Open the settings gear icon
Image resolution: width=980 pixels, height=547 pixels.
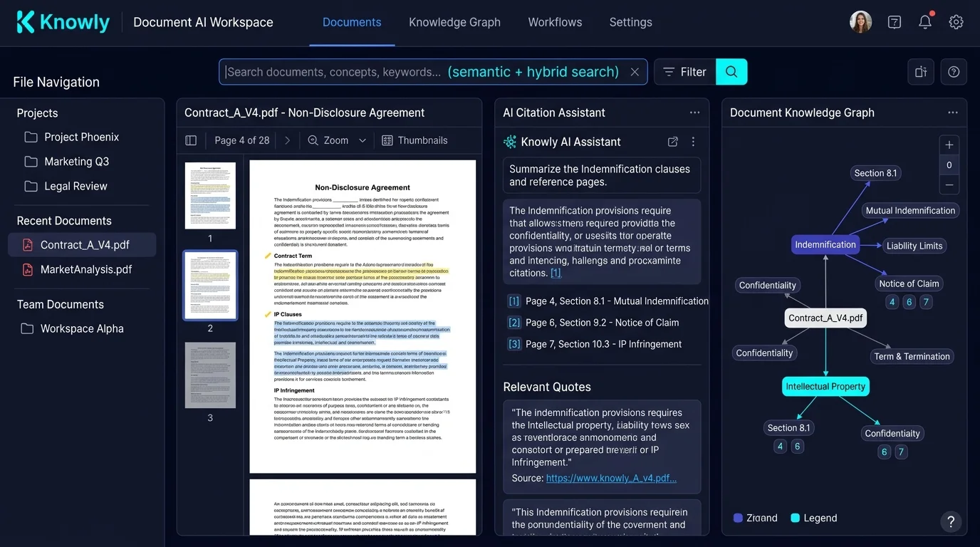coord(956,22)
